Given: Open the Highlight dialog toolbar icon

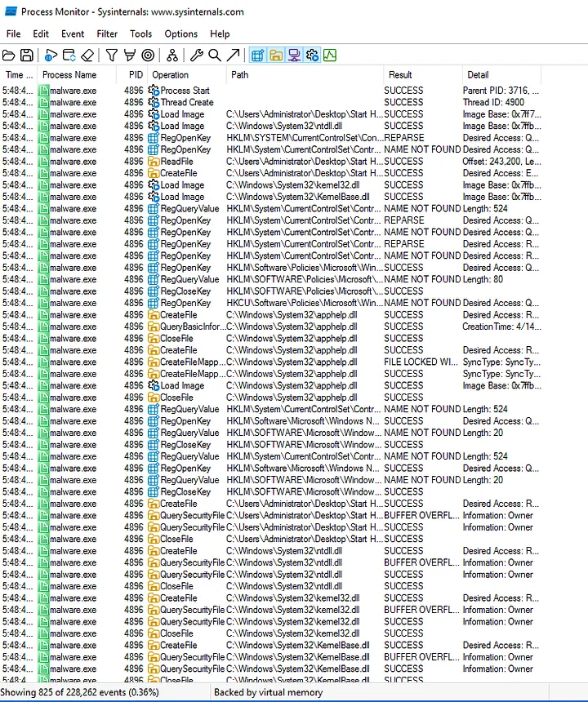Looking at the screenshot, I should point(129,56).
